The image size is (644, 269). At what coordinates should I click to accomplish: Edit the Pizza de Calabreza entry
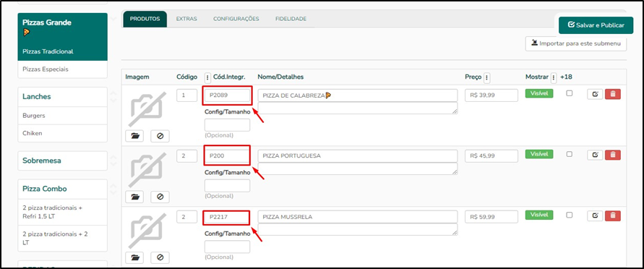pos(595,94)
